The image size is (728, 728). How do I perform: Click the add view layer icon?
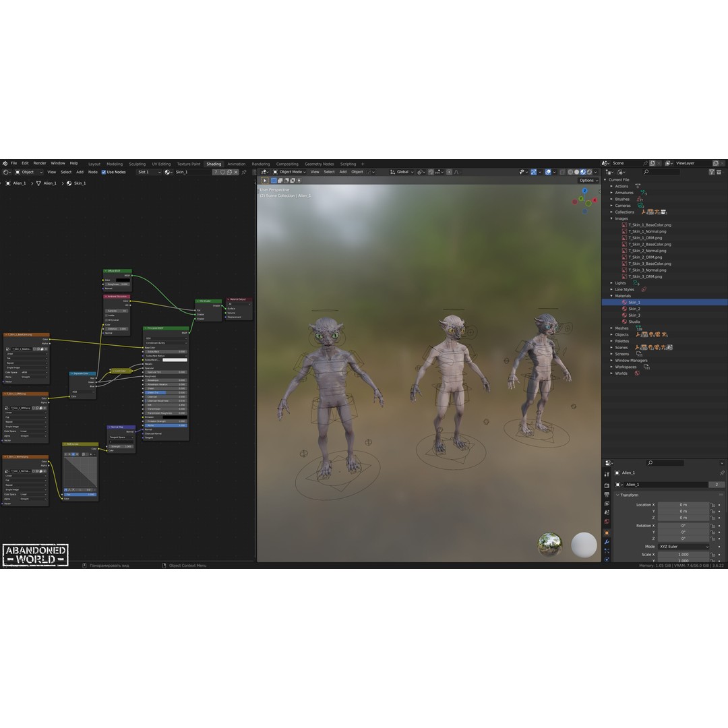pos(715,163)
